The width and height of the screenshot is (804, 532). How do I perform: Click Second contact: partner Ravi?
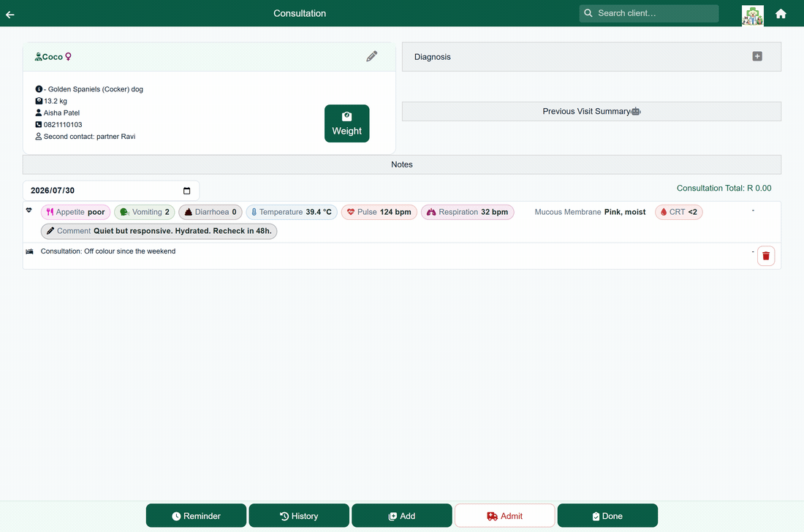point(89,137)
